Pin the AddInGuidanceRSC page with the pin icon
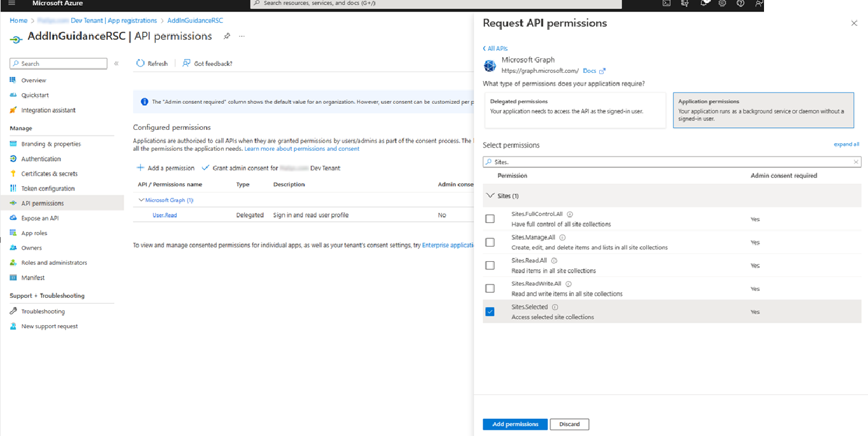This screenshot has height=436, width=868. pos(226,36)
